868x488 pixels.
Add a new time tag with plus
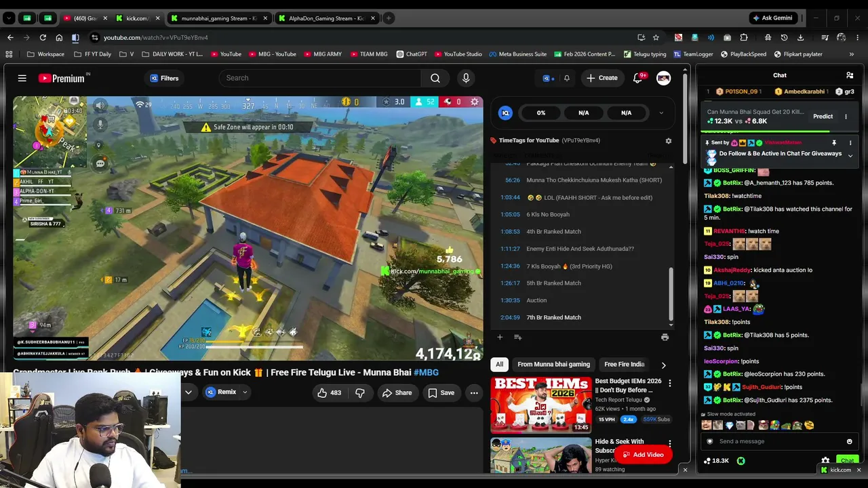[x=500, y=337]
